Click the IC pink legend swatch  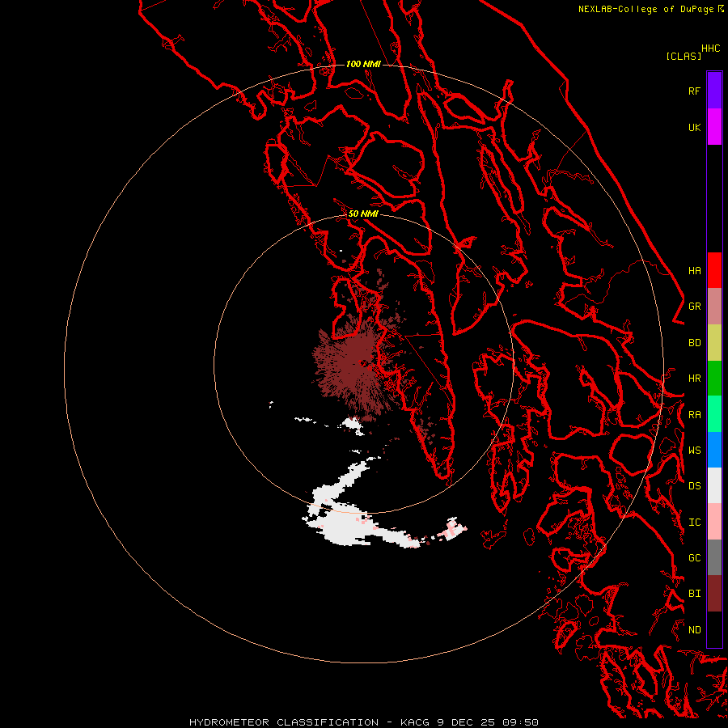714,522
